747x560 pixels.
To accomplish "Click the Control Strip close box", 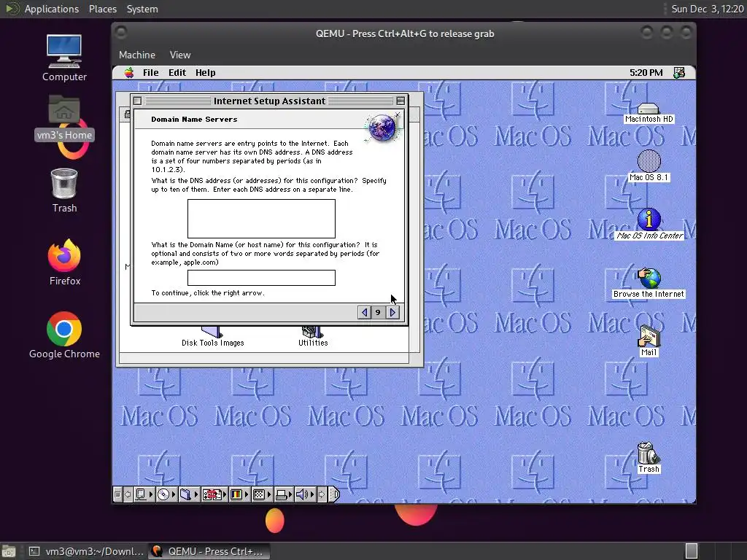I will [x=117, y=494].
